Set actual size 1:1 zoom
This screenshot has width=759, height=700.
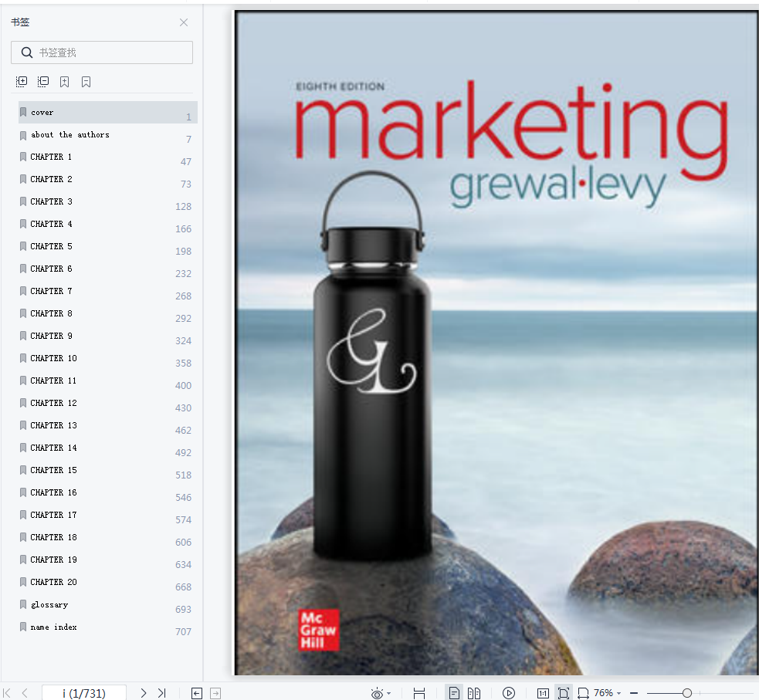[x=543, y=693]
